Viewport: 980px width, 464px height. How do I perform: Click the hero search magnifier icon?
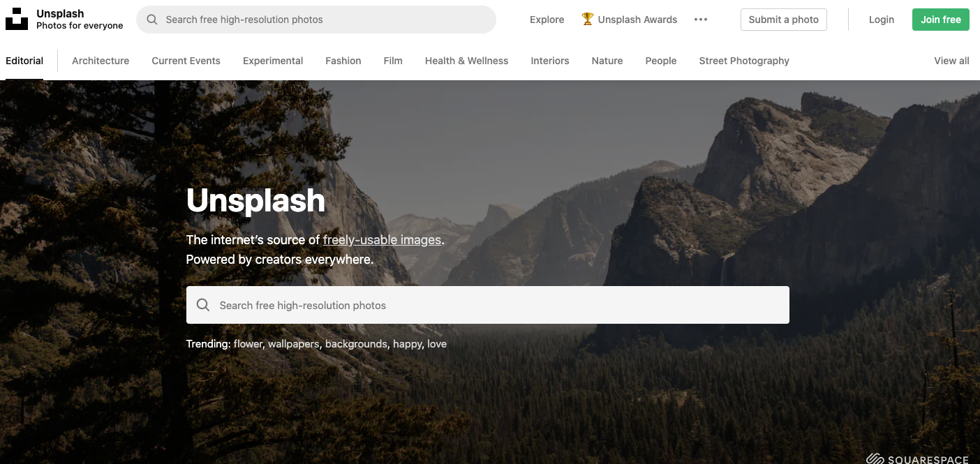[x=203, y=305]
